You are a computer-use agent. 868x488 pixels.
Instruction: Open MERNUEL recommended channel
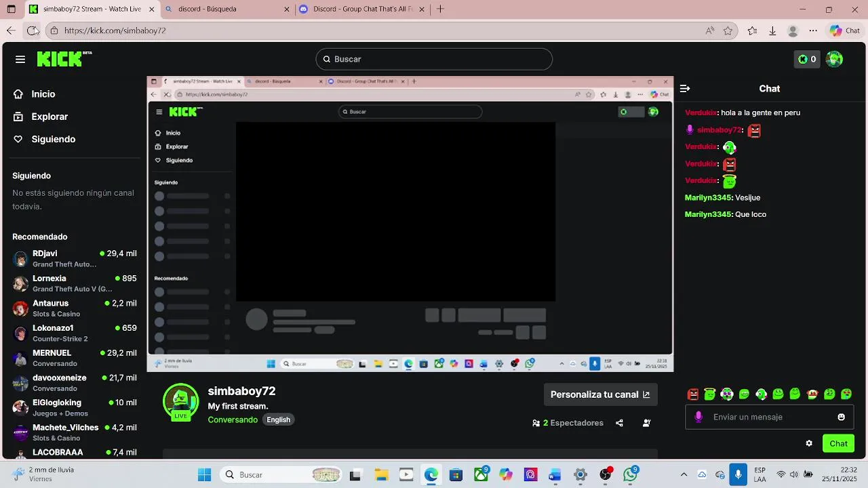75,358
